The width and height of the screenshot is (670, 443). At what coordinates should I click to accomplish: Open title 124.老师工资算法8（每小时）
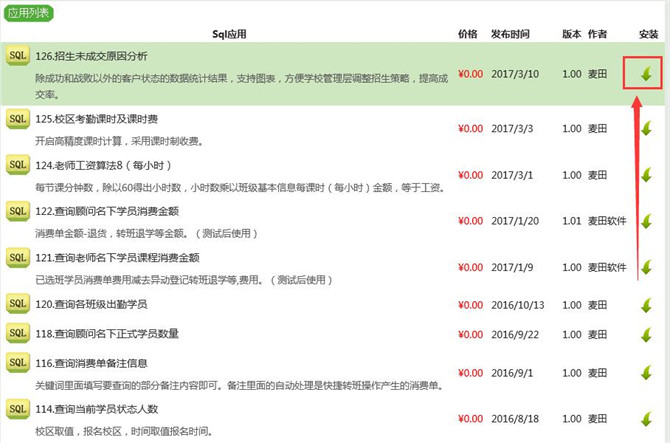click(x=103, y=165)
